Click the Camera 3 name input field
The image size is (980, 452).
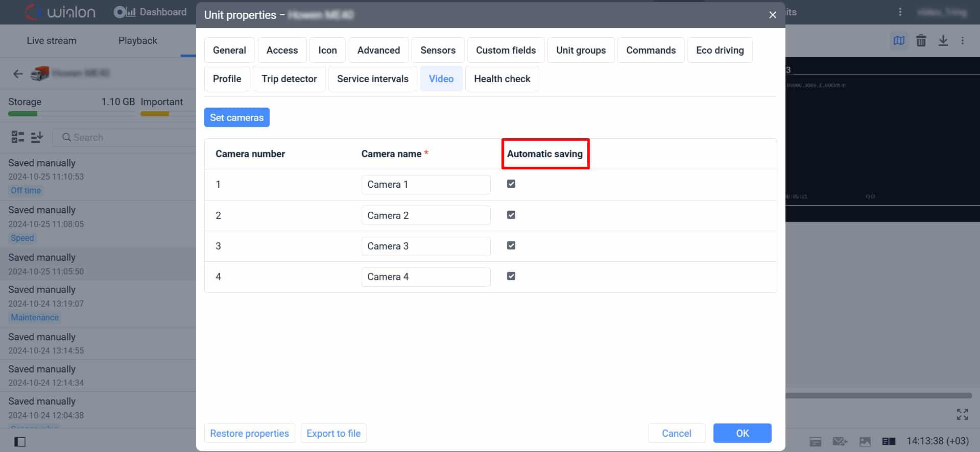click(425, 246)
